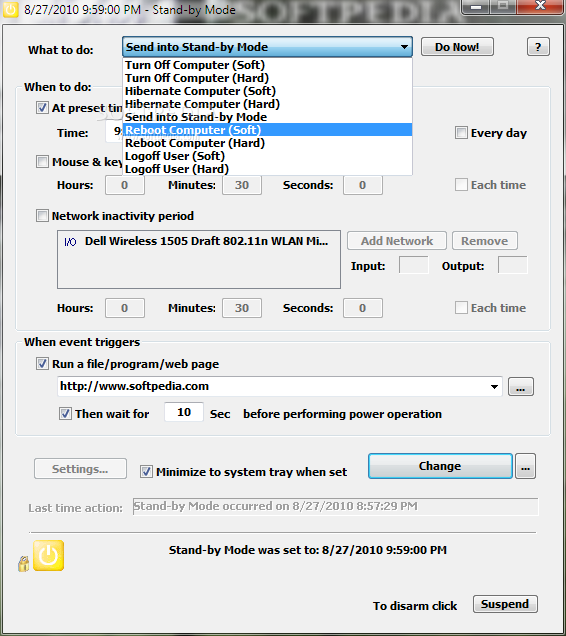Click the mouse inactivity Minutes field
The width and height of the screenshot is (566, 636).
coord(242,185)
